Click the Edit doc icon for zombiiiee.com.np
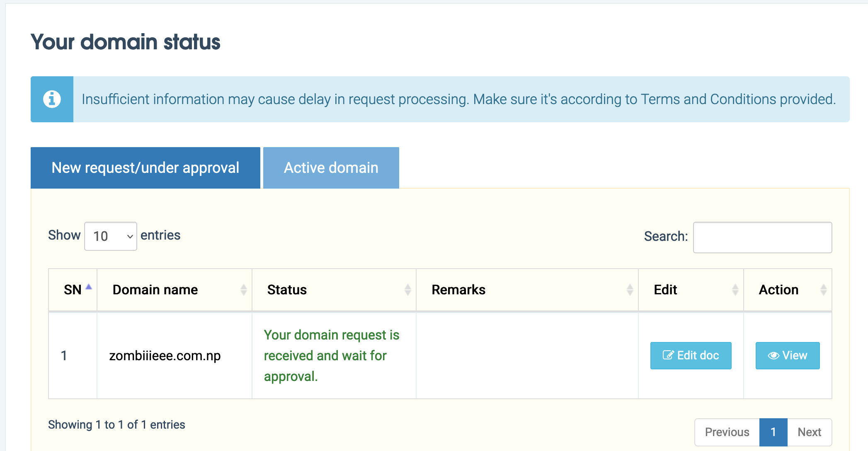868x451 pixels. [x=691, y=356]
